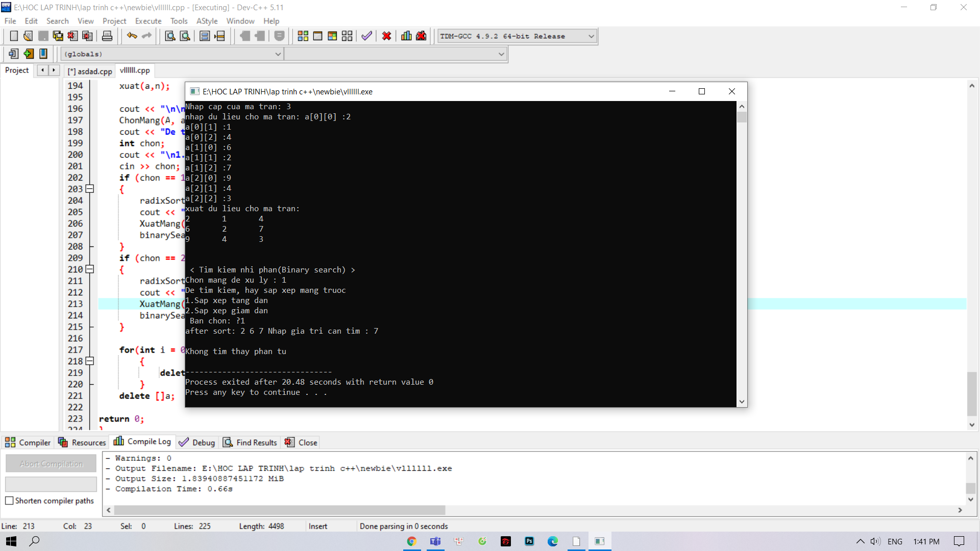The image size is (980, 551).
Task: Collapse the code fold at line 203
Action: [x=90, y=189]
